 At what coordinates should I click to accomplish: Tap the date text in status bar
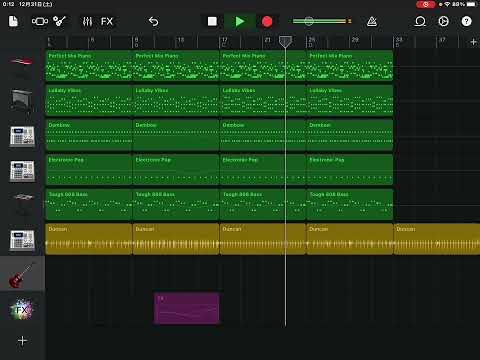35,4
